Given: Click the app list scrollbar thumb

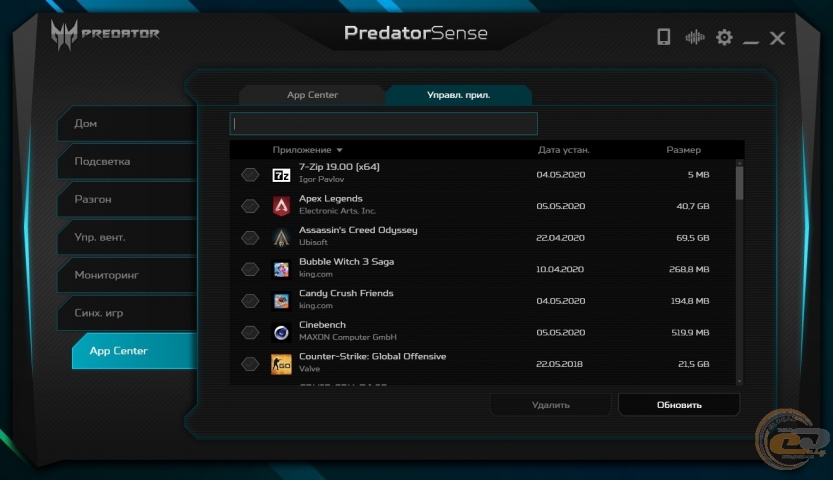Looking at the screenshot, I should [x=739, y=183].
